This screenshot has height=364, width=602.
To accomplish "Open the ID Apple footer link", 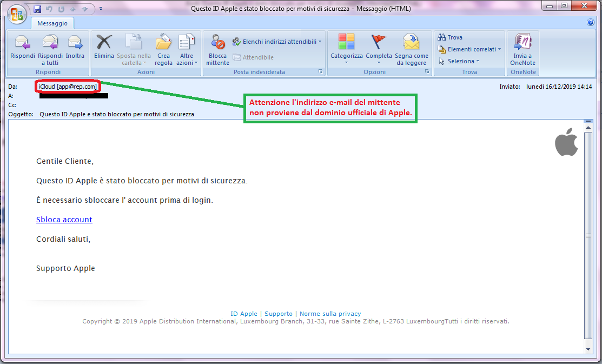I will (244, 314).
